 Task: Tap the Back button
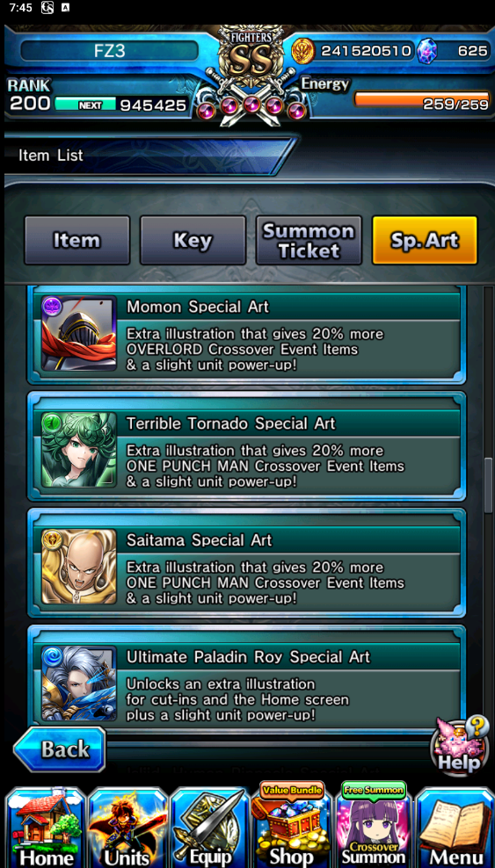[x=60, y=749]
